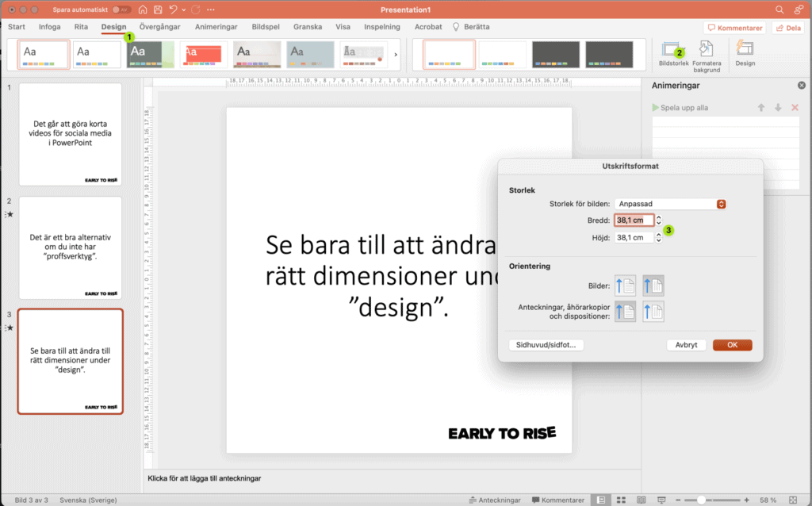Set Bilder orientation to landscape

coord(653,286)
